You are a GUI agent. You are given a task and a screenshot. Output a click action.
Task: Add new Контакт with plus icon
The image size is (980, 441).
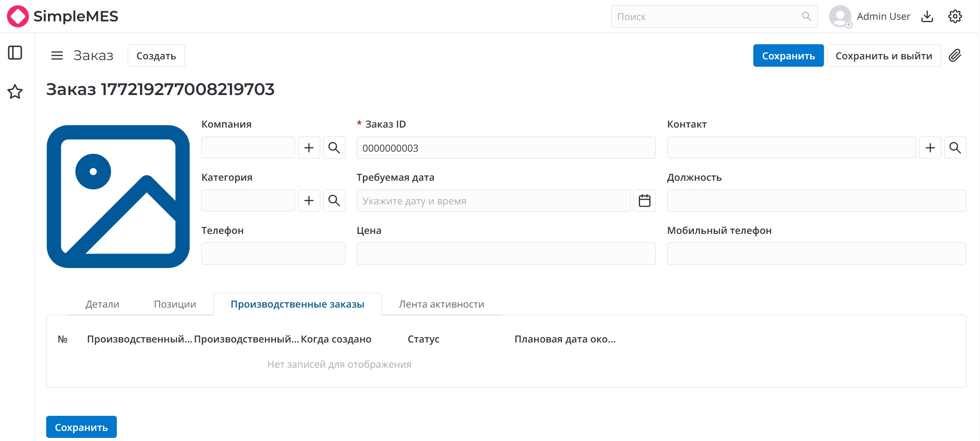point(930,148)
